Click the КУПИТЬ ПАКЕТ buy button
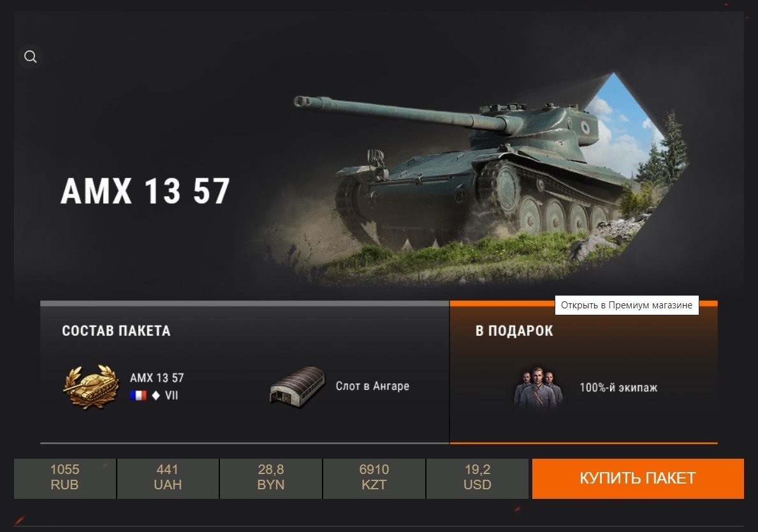 638,478
